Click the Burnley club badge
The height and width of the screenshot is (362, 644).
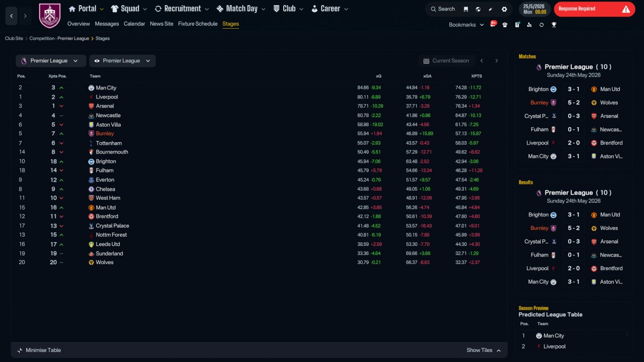point(49,16)
